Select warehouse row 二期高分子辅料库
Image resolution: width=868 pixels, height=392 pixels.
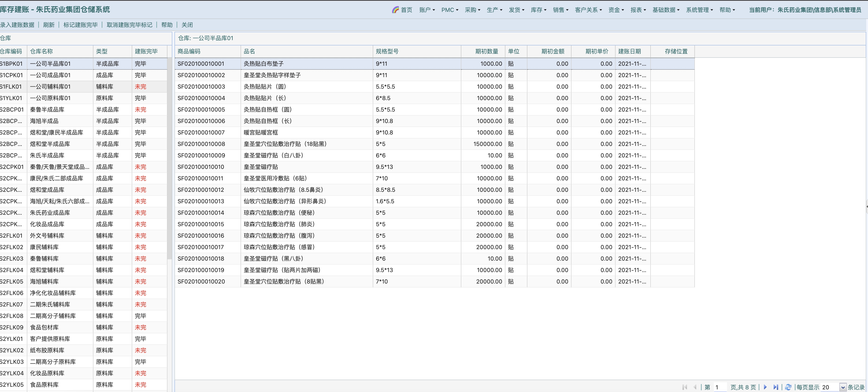point(53,316)
